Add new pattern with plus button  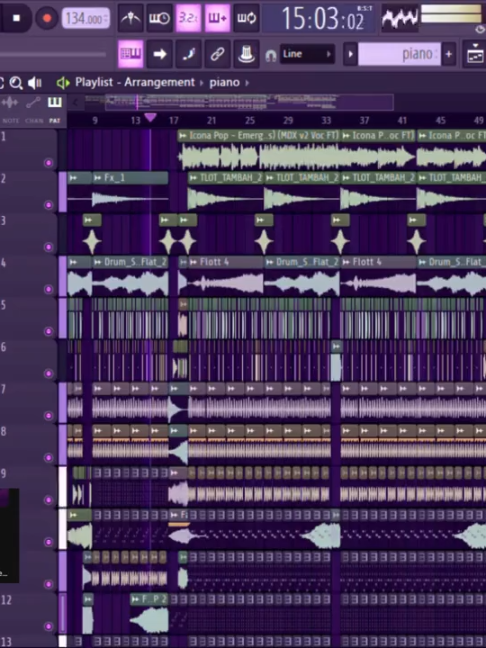coord(449,54)
